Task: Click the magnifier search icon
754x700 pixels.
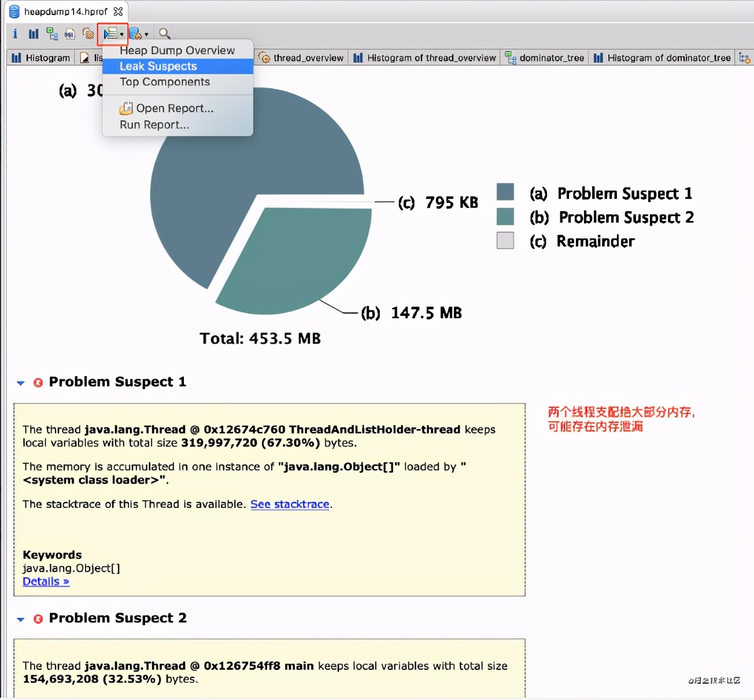Action: click(165, 34)
